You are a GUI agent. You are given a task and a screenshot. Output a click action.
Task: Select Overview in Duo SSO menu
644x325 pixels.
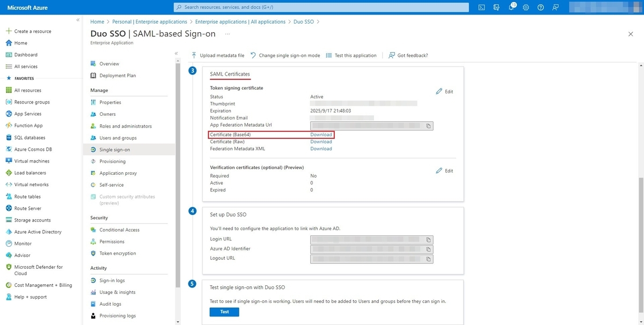coord(109,64)
